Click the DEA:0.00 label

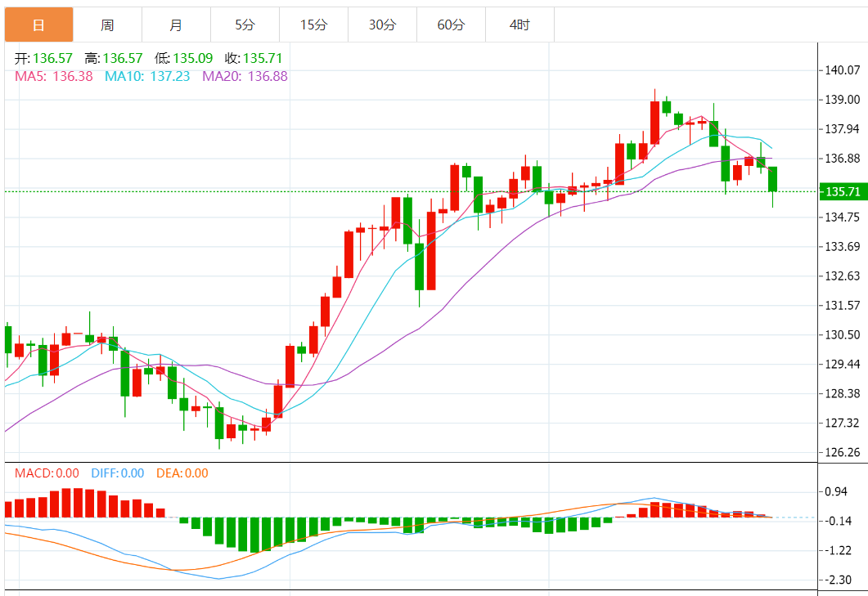coord(182,473)
